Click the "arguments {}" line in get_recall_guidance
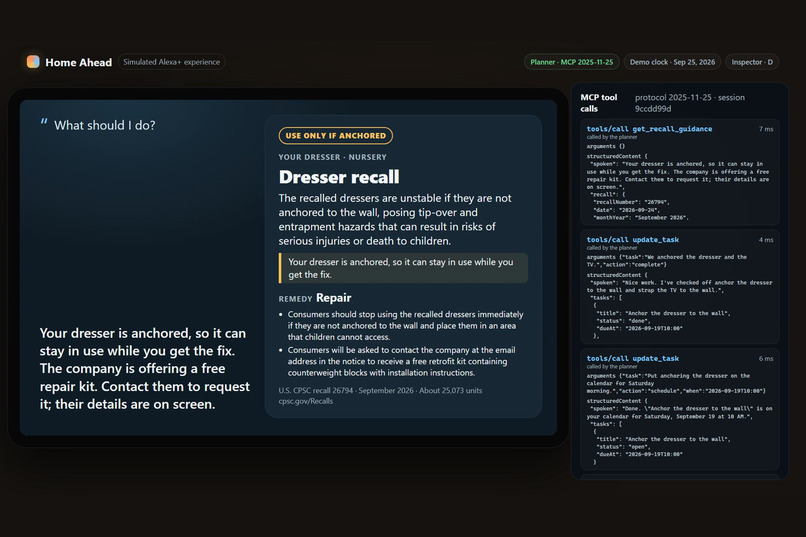Viewport: 806px width, 537px height. pyautogui.click(x=606, y=146)
